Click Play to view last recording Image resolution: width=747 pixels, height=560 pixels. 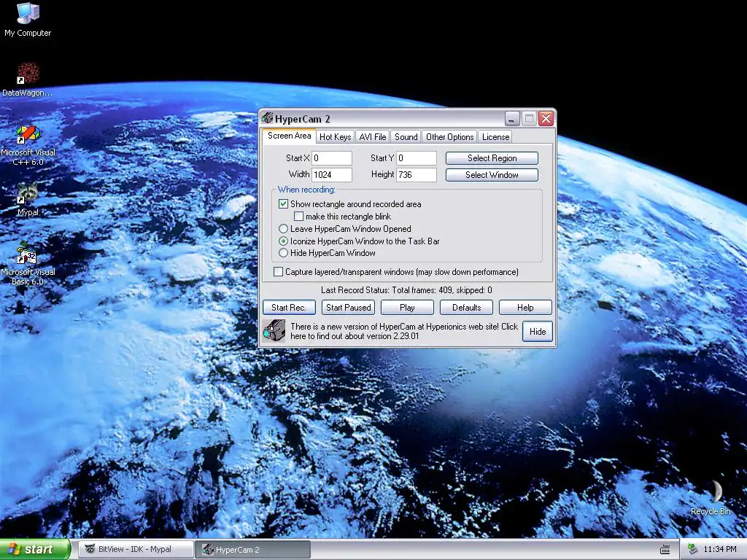[x=407, y=307]
